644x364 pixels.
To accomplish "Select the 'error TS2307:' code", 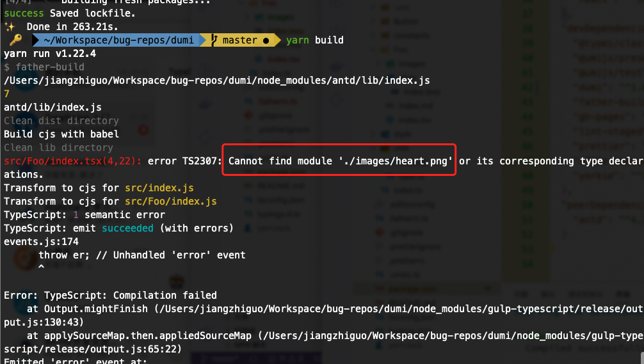I will [x=185, y=161].
